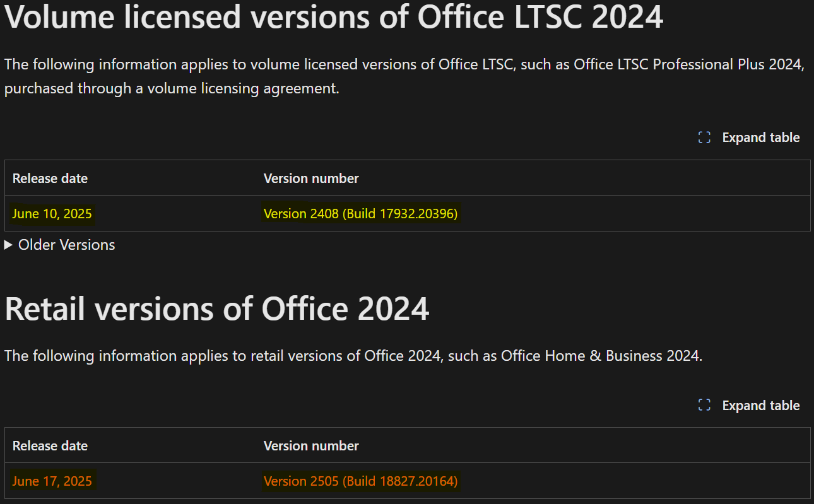This screenshot has width=814, height=504.
Task: Click the 'Volume licensed versions of Office LTSC 2024' heading
Action: coord(334,16)
